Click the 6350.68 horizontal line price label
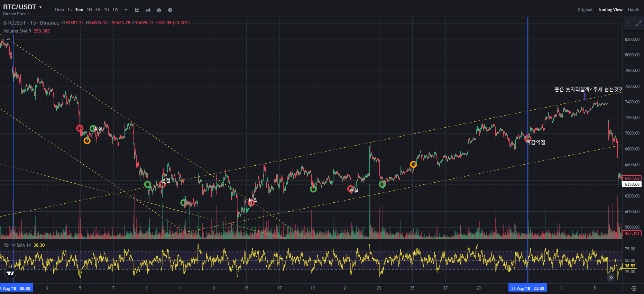The width and height of the screenshot is (644, 294). click(x=632, y=184)
